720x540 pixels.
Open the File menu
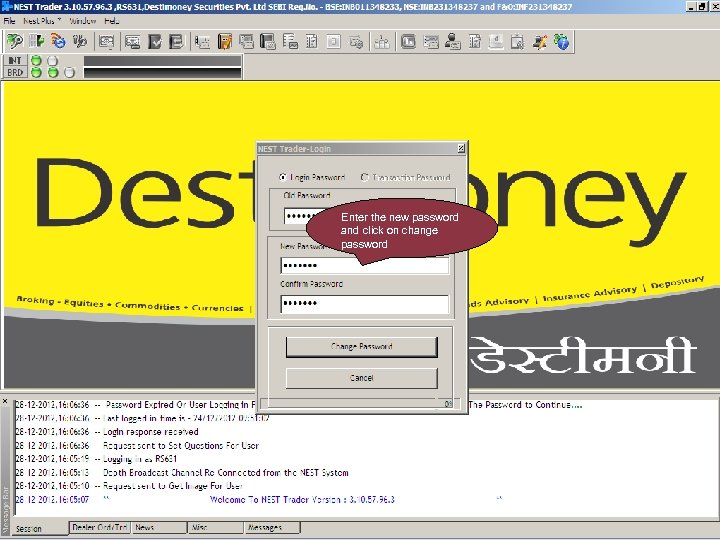[x=9, y=21]
